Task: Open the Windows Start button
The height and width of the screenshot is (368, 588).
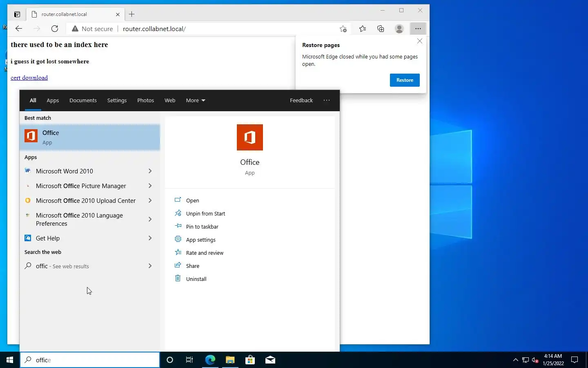Action: coord(10,360)
